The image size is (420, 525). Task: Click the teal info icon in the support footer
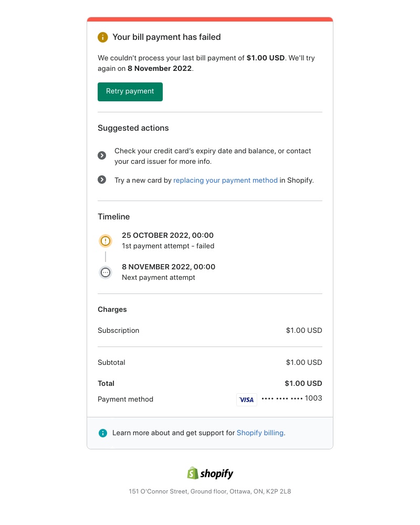[x=103, y=433]
